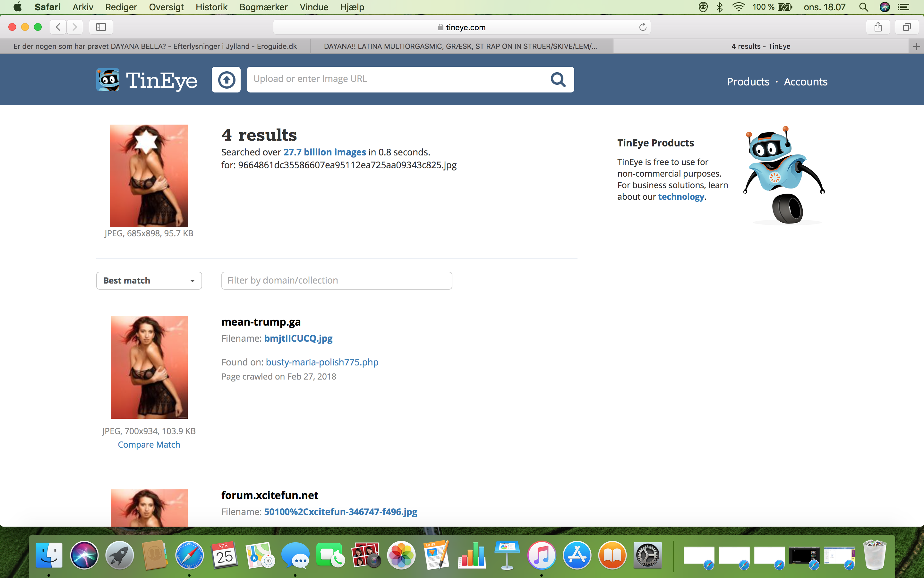Screen dimensions: 924x578
Task: Open Calendar icon in the Dock
Action: pyautogui.click(x=225, y=555)
